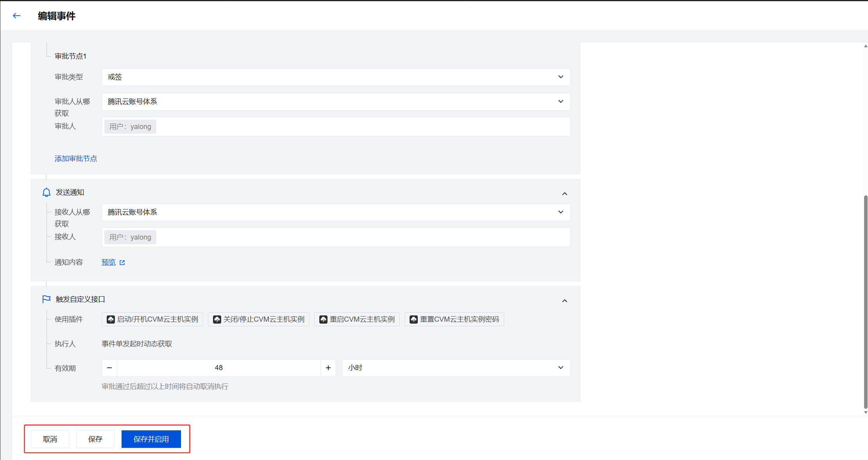Viewport: 868px width, 460px height.
Task: Collapse the 发送通知 section
Action: pyautogui.click(x=564, y=194)
